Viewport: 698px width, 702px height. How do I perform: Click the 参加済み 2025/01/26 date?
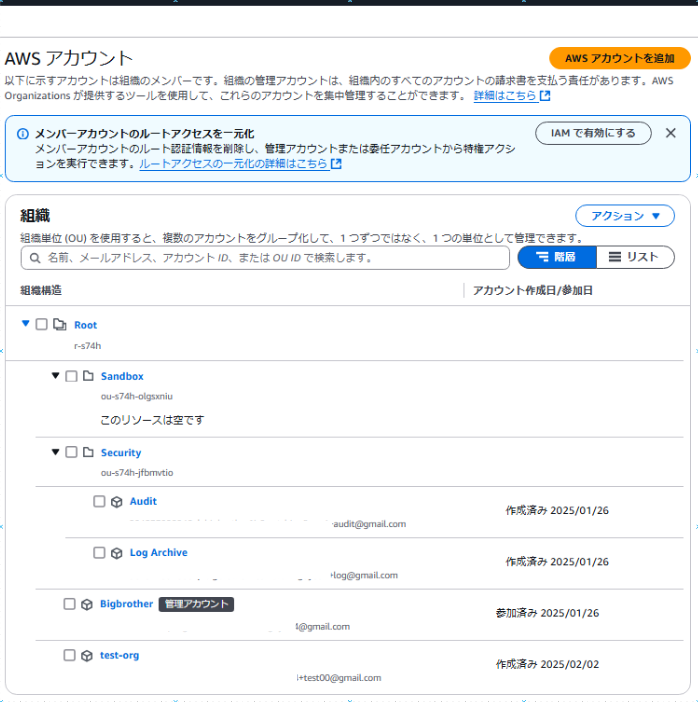coord(547,613)
